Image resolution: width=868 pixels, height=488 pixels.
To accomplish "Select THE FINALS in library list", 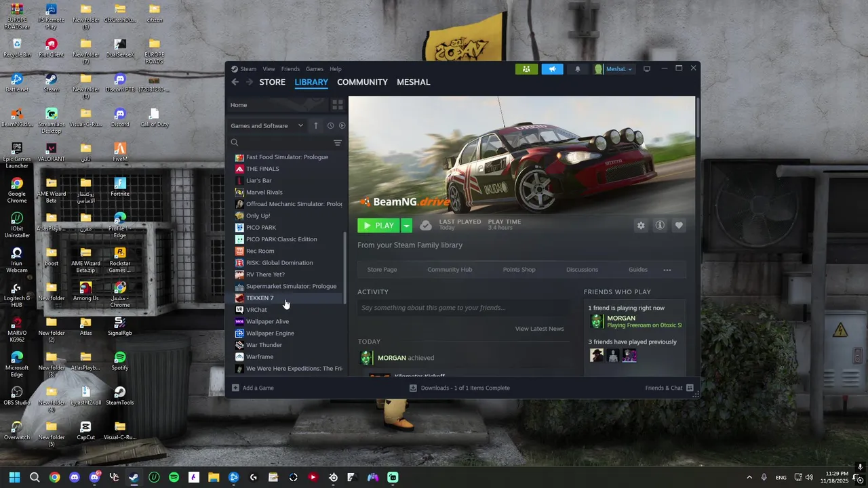I will [286, 169].
